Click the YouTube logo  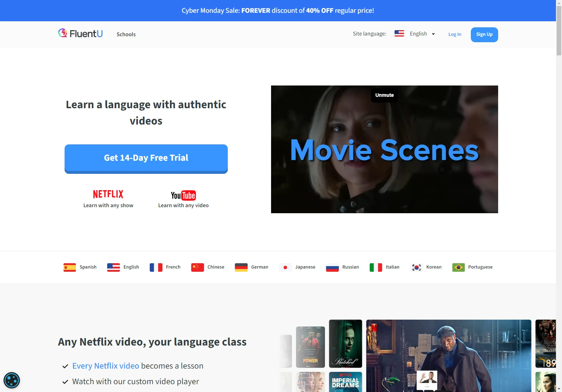(x=183, y=195)
